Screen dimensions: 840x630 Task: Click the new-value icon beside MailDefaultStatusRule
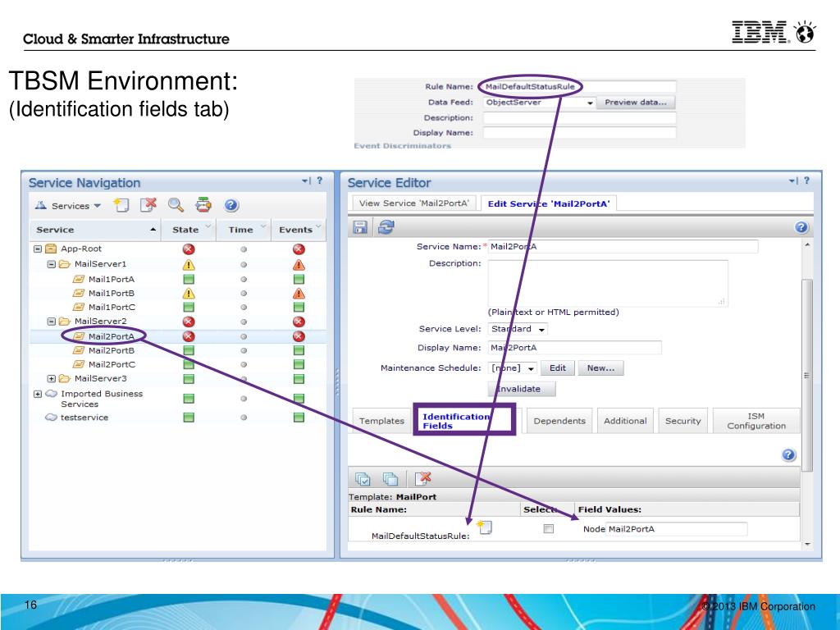pyautogui.click(x=484, y=527)
